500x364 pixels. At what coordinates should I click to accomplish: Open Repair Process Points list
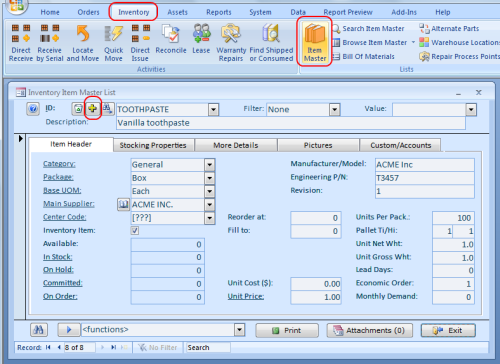coord(459,57)
